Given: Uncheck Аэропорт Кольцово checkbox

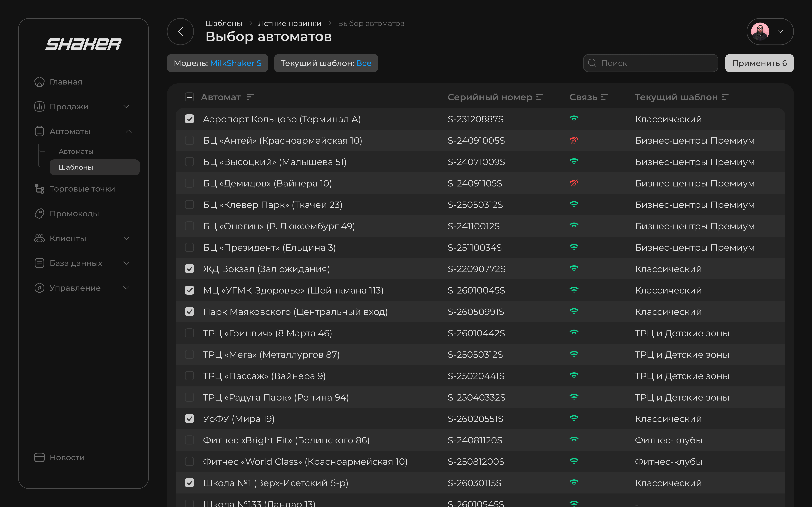Looking at the screenshot, I should pyautogui.click(x=190, y=119).
